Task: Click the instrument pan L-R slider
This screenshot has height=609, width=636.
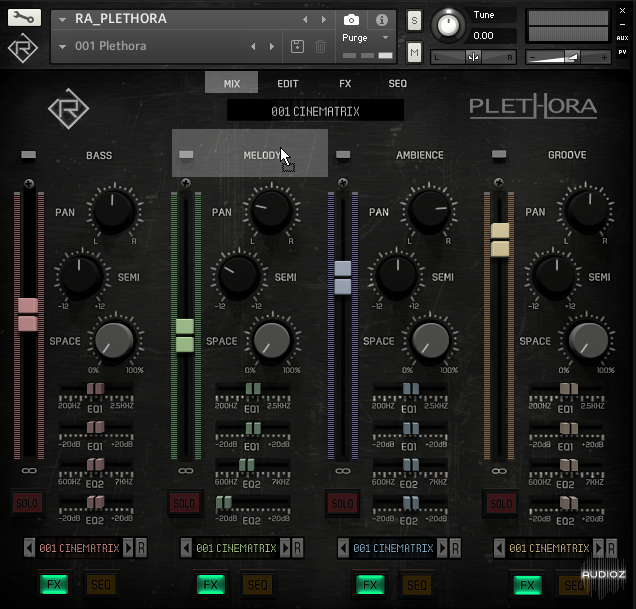Action: click(473, 57)
